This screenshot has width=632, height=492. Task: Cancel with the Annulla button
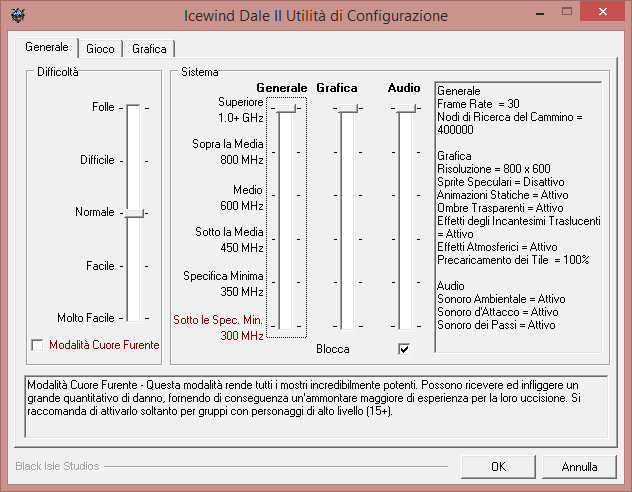[x=579, y=467]
